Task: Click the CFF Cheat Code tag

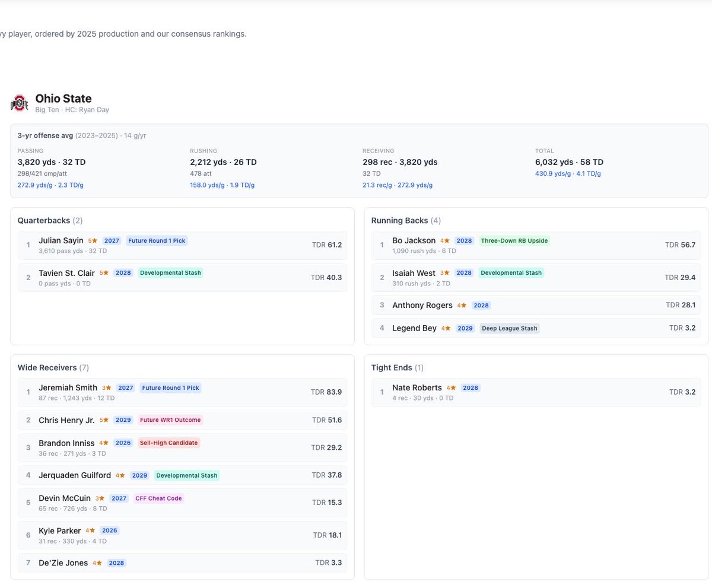Action: click(158, 498)
